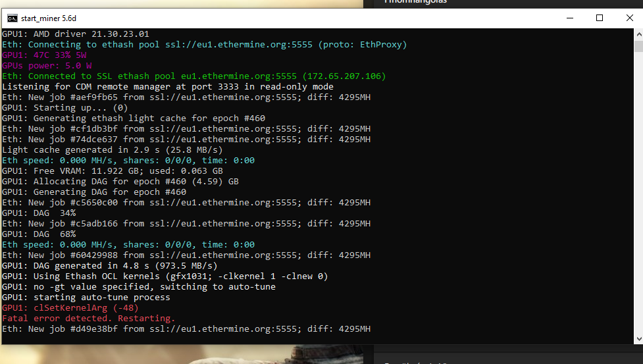Click 'DAG generated in 4.8 s' line
Screen dimensions: 643x364
point(109,266)
